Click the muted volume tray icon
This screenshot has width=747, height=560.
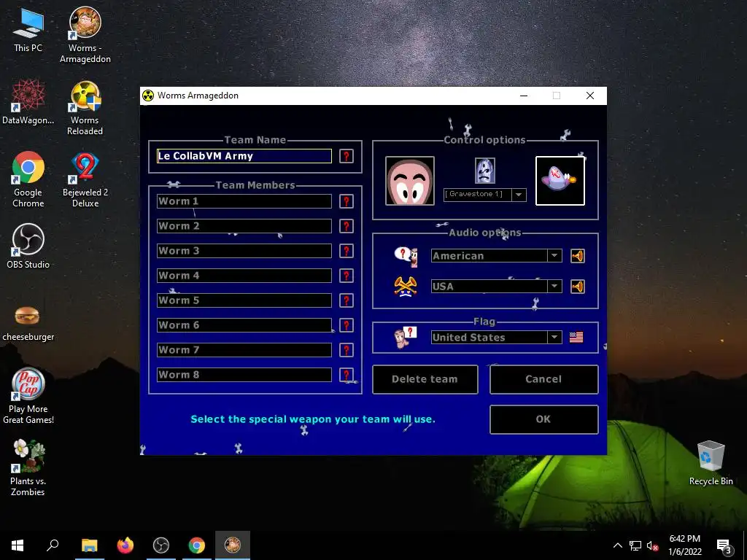(653, 545)
